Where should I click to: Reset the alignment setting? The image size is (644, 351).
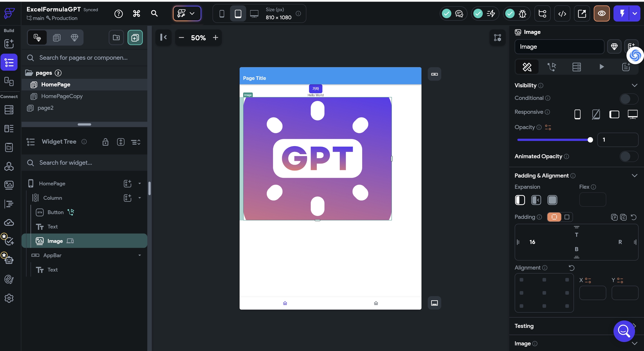pos(571,268)
